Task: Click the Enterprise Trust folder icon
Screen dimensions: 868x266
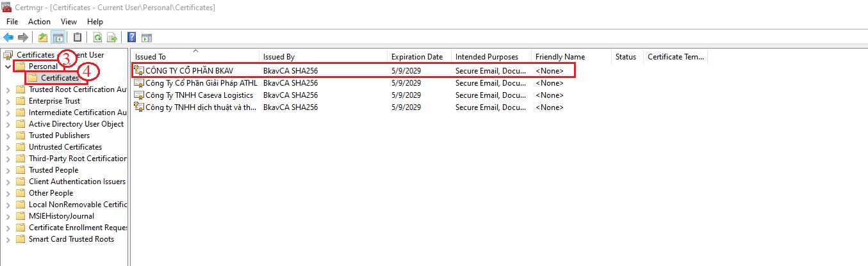Action: [x=20, y=101]
